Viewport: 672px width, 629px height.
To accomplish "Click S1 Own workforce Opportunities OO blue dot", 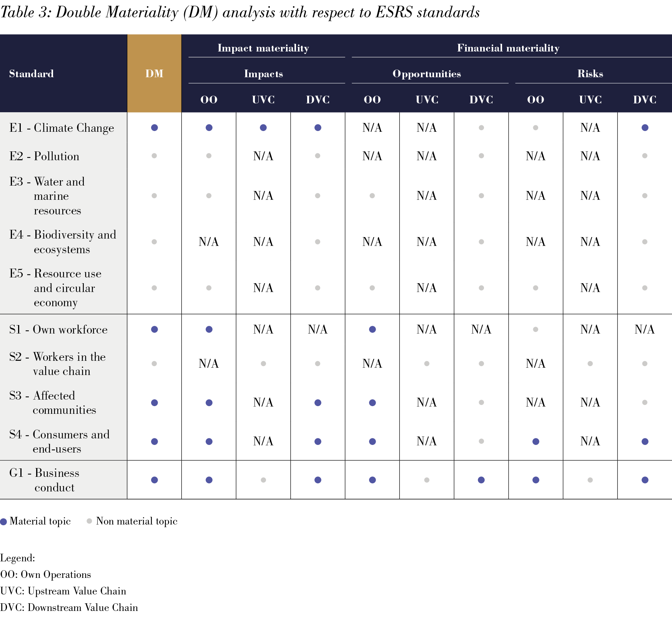I will pos(372,329).
